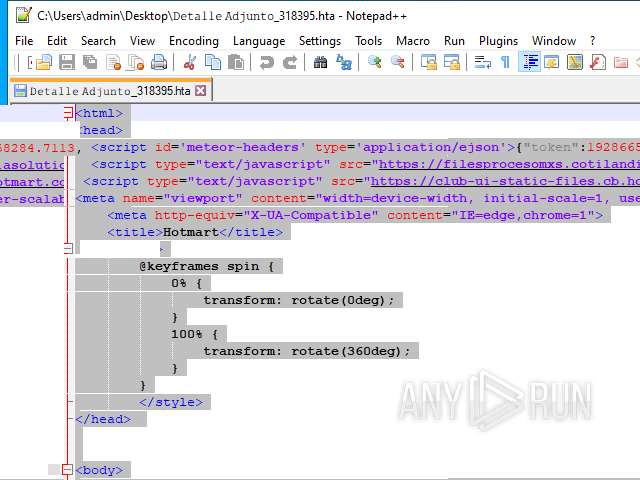Image resolution: width=640 pixels, height=480 pixels.
Task: Toggle Word Wrap in the toolbar
Action: point(482,62)
